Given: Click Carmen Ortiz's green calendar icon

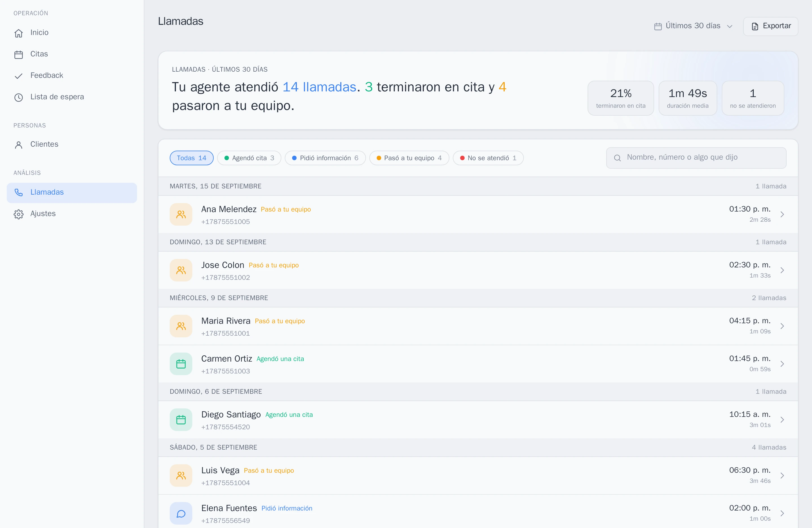Looking at the screenshot, I should click(181, 364).
